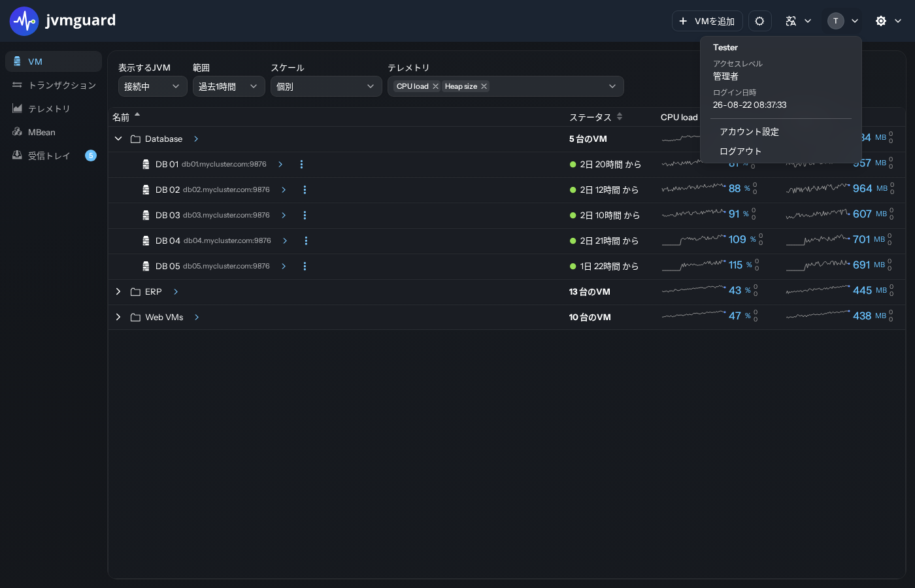Expand the Web VMs folder
This screenshot has height=588, width=915.
coord(118,318)
